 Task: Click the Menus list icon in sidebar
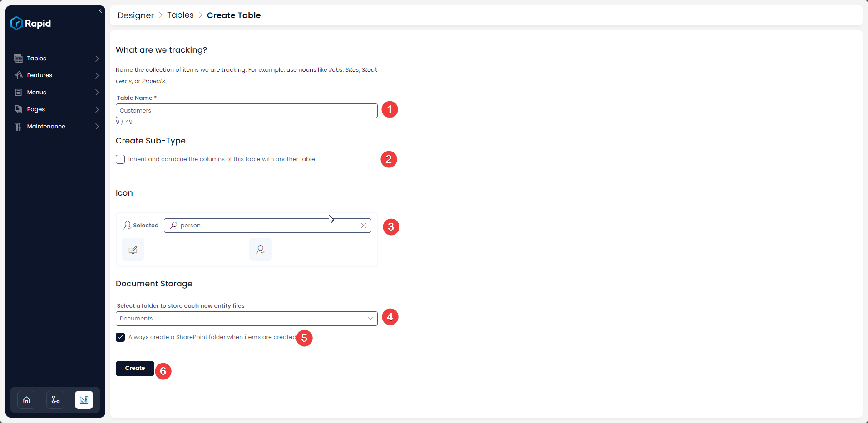pos(18,93)
